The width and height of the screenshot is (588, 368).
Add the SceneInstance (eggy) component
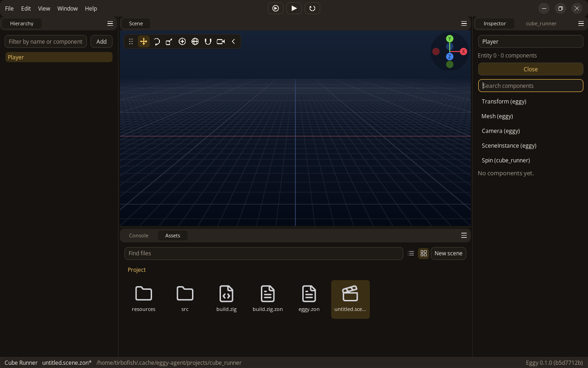(x=531, y=145)
